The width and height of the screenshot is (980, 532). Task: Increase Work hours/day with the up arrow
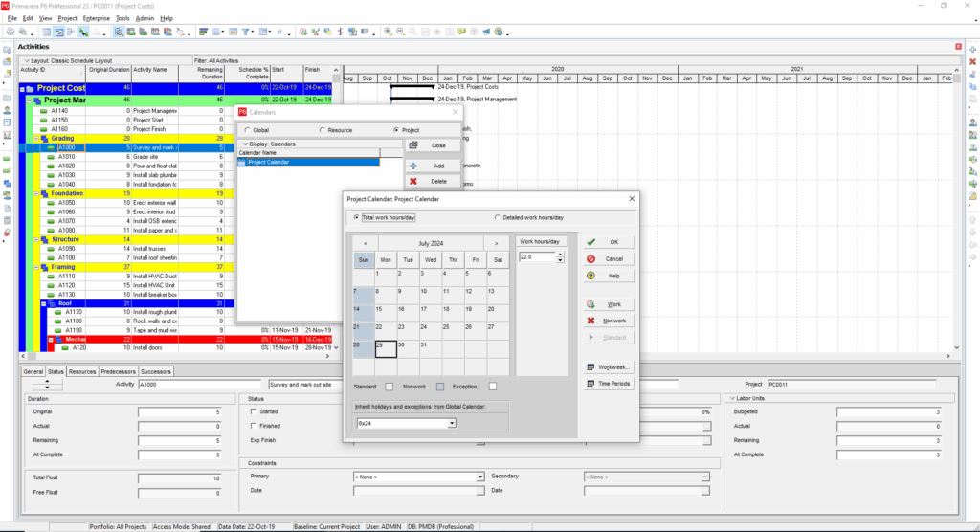560,255
